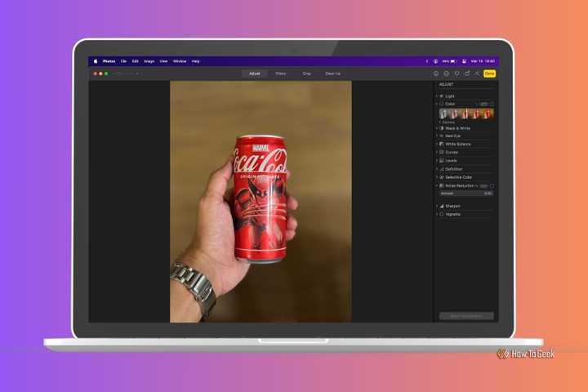This screenshot has height=392, width=588.
Task: Click the Curves adjustment icon
Action: 442,152
